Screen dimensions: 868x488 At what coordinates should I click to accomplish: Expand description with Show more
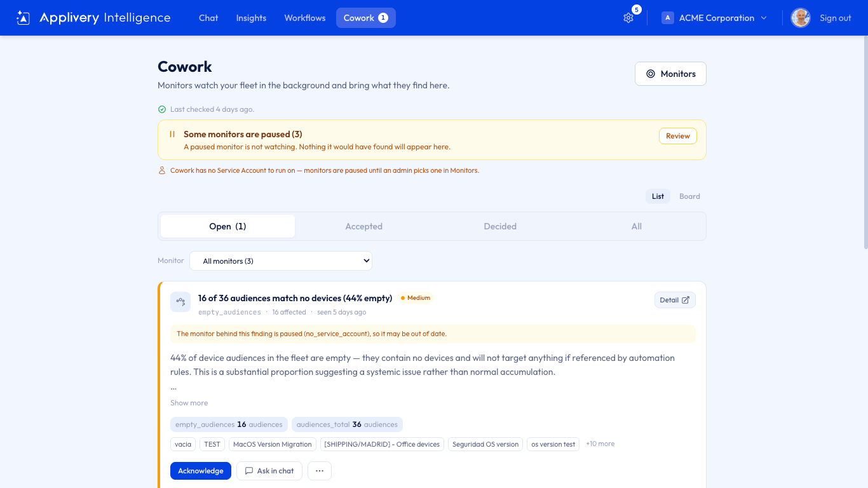pyautogui.click(x=189, y=403)
